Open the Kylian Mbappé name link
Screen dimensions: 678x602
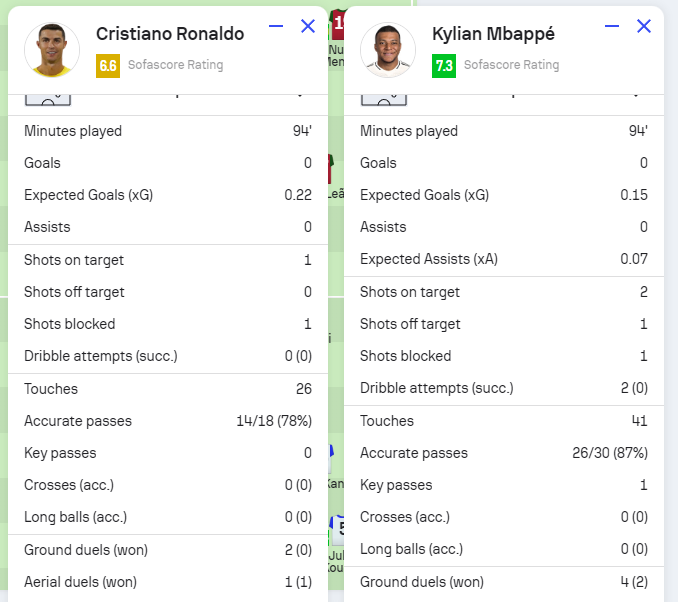(493, 34)
